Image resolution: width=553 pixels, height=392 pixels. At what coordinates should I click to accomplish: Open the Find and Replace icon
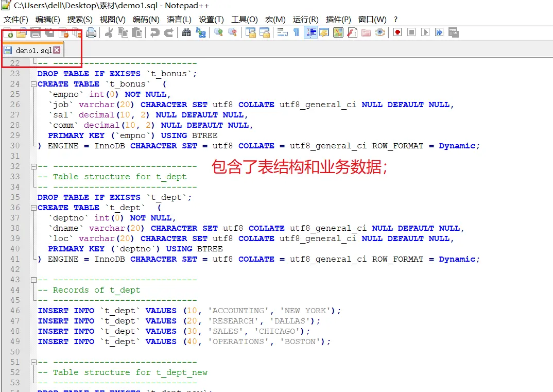click(200, 33)
